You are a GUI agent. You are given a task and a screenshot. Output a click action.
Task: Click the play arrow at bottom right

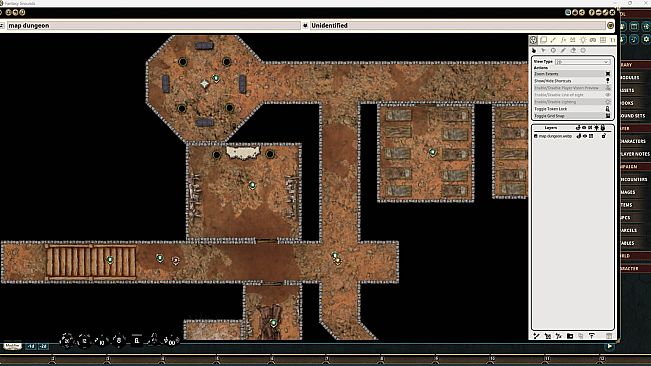(x=609, y=346)
